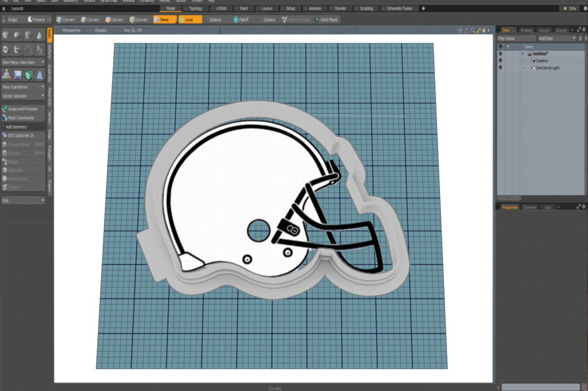
Task: Select the Torus primitive tool
Action: point(6,49)
